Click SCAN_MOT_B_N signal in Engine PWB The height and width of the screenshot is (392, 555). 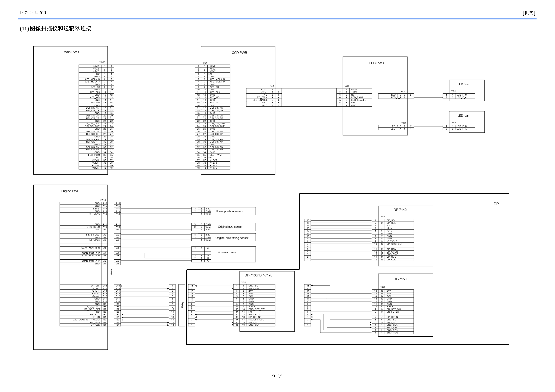[90, 248]
